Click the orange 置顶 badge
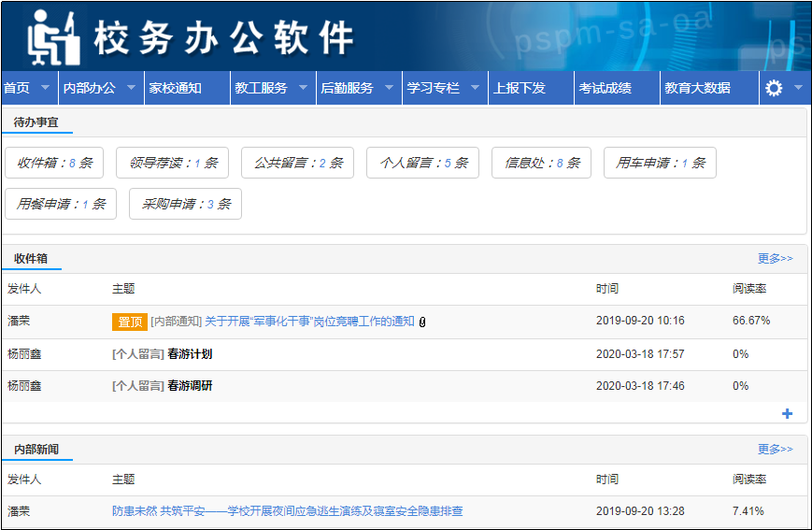The width and height of the screenshot is (812, 530). tap(129, 322)
